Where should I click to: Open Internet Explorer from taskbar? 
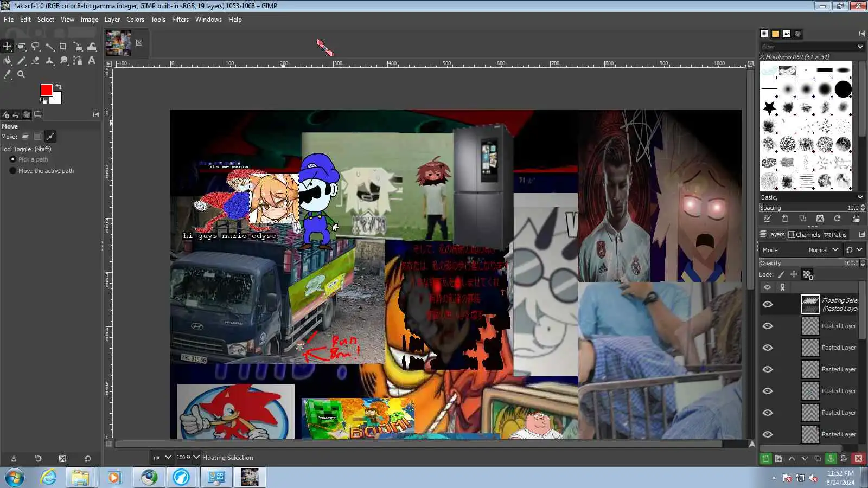pyautogui.click(x=49, y=478)
